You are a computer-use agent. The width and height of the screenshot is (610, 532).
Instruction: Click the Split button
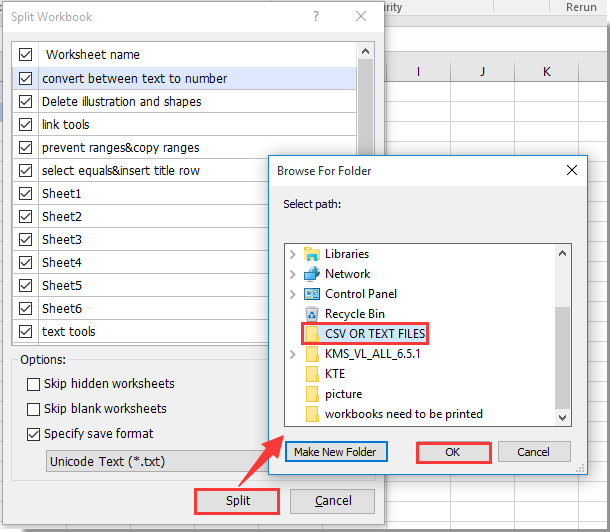[x=237, y=501]
